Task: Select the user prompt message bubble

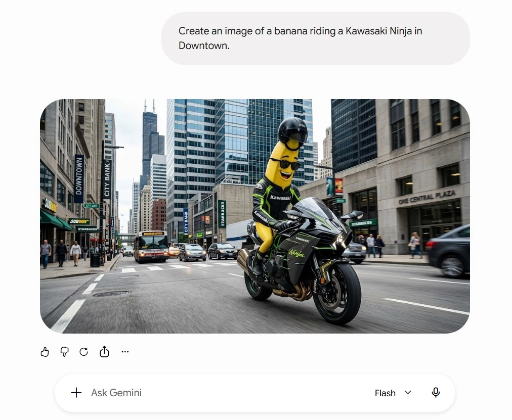Action: coord(315,38)
